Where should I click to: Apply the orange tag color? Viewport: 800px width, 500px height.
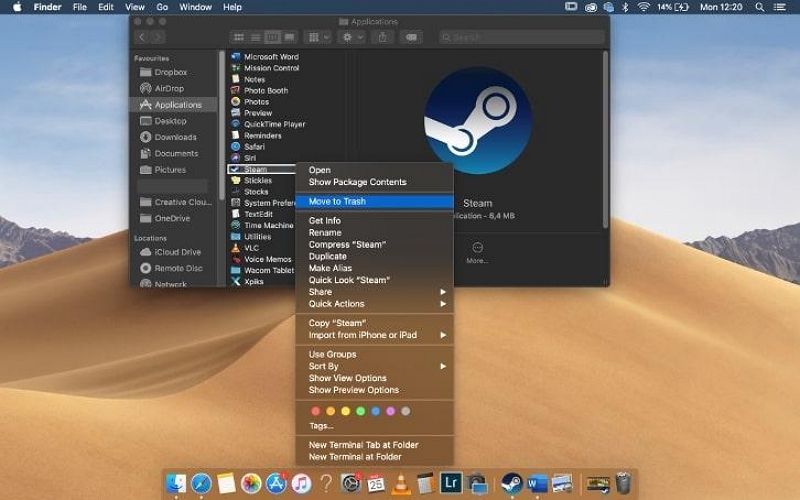[x=331, y=411]
